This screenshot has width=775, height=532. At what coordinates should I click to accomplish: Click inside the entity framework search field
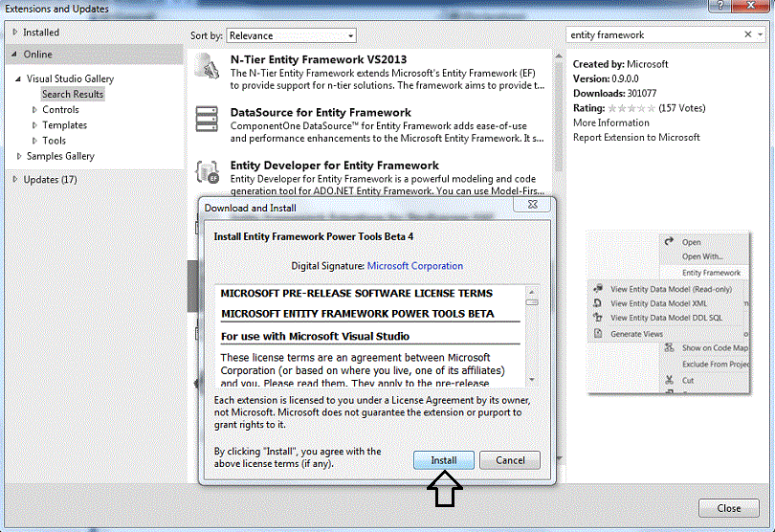[653, 34]
